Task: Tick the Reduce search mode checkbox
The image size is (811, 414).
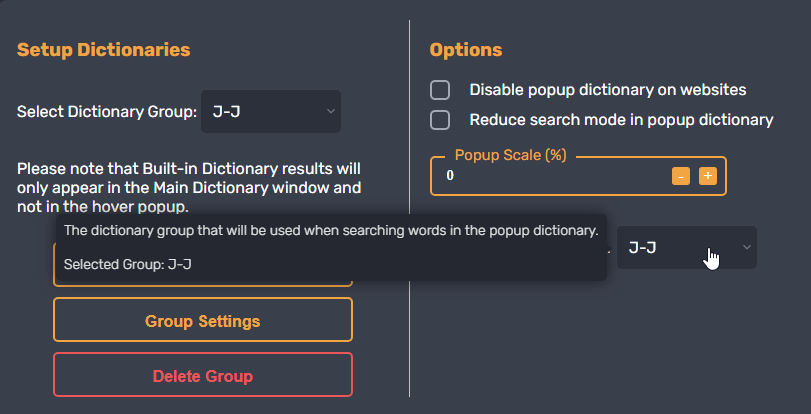Action: (440, 120)
